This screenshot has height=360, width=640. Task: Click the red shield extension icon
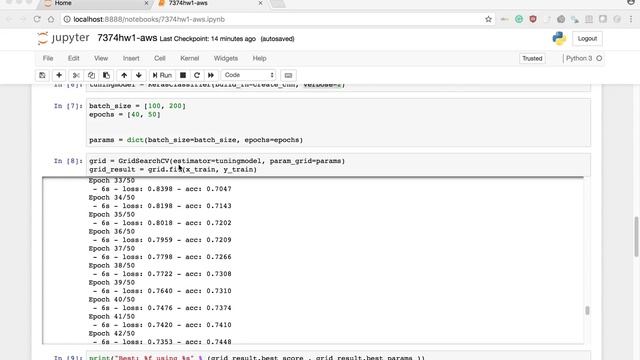[x=533, y=19]
